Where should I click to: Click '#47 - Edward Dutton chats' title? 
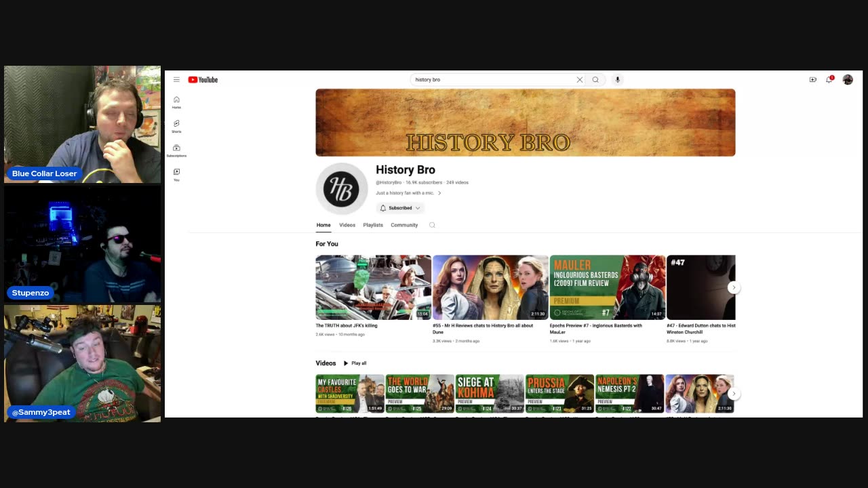tap(701, 329)
